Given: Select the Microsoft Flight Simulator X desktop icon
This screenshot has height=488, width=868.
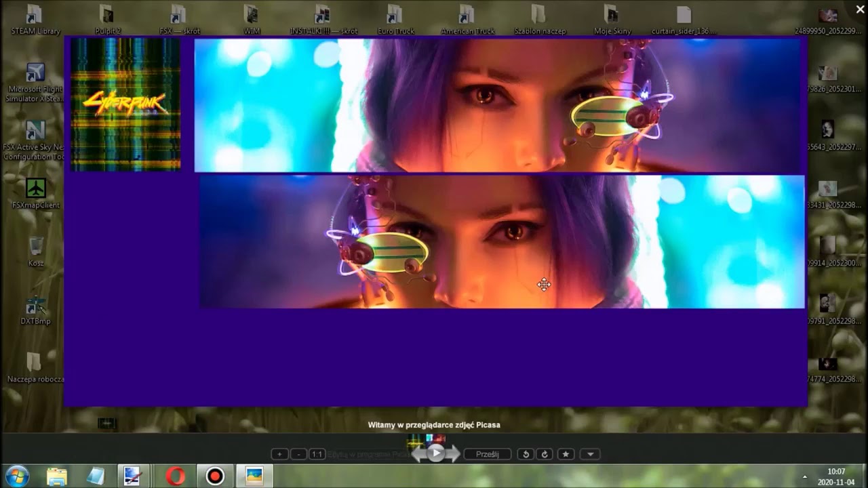Looking at the screenshot, I should pos(35,83).
